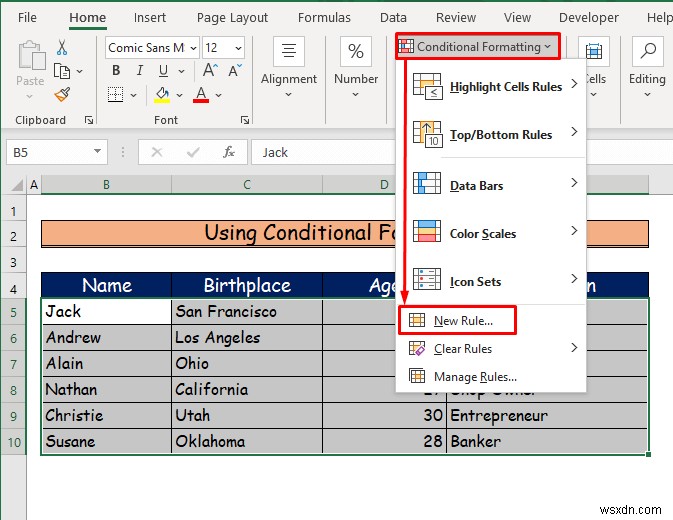
Task: Switch to the Data tab
Action: click(393, 18)
